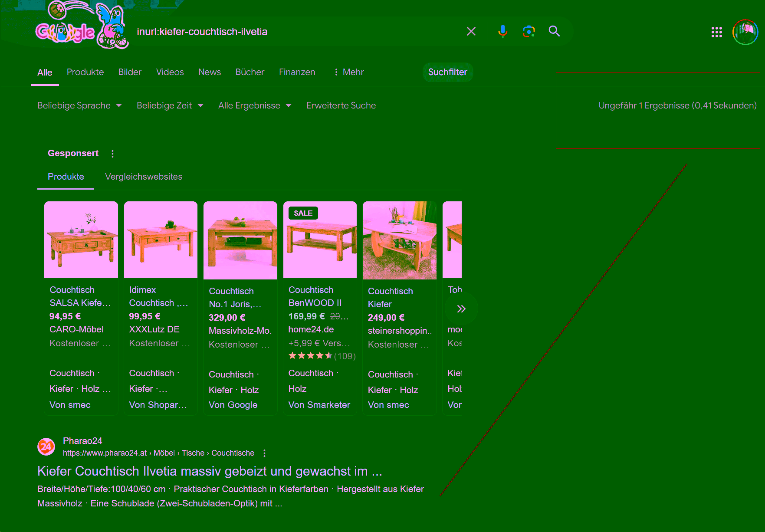The image size is (765, 532).
Task: Clear the search query with the X
Action: [471, 31]
